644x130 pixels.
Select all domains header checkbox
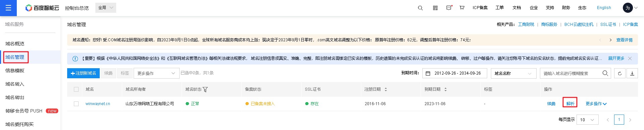point(76,89)
